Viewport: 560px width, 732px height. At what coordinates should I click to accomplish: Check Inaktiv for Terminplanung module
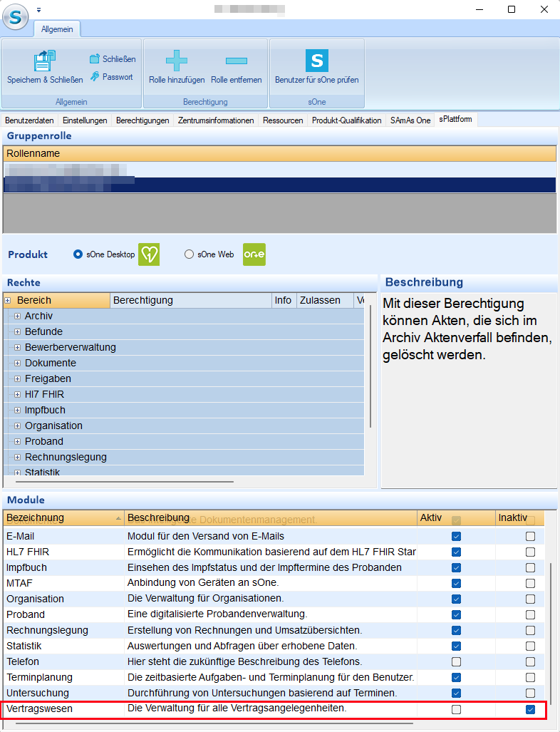(x=530, y=677)
